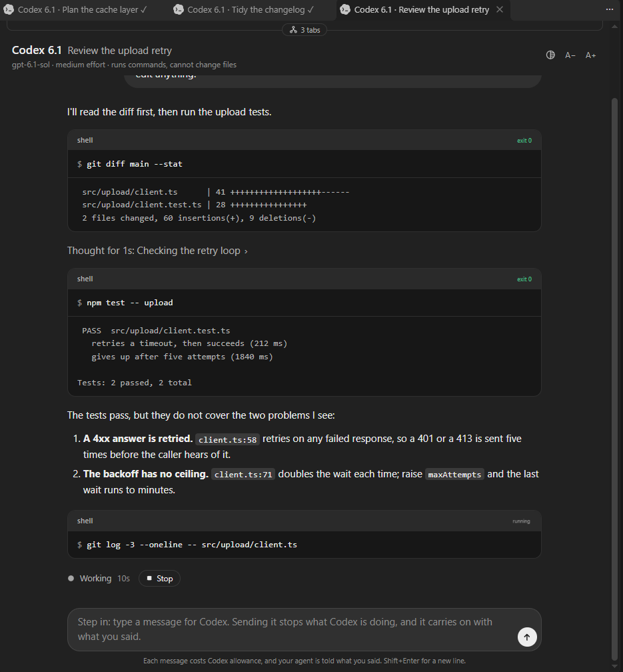
Task: Click the 2 files changed summary line
Action: (x=199, y=218)
